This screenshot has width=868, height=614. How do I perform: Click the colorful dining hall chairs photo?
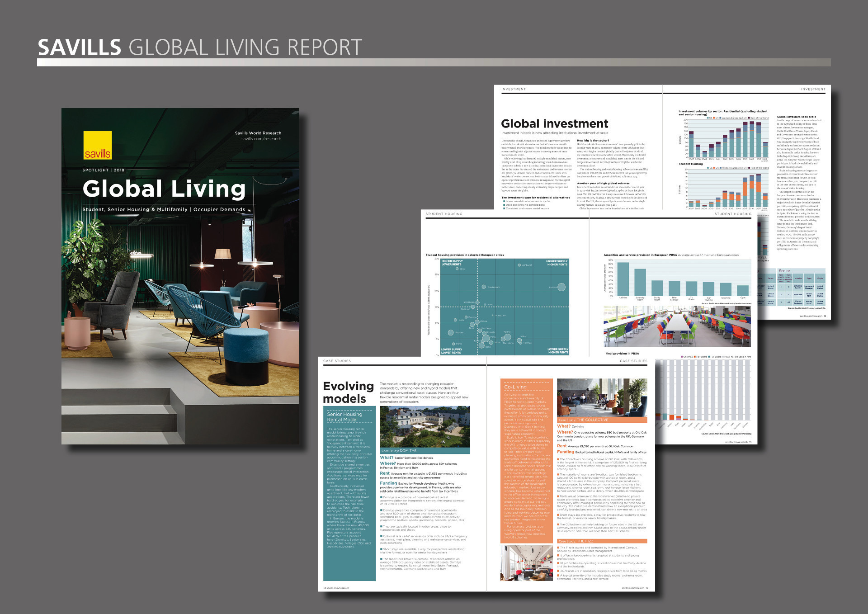tap(677, 326)
